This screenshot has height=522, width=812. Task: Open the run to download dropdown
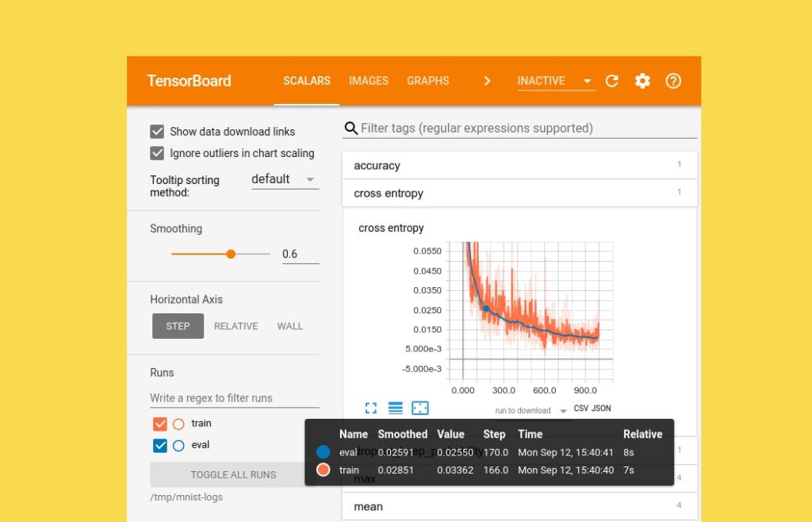point(530,411)
